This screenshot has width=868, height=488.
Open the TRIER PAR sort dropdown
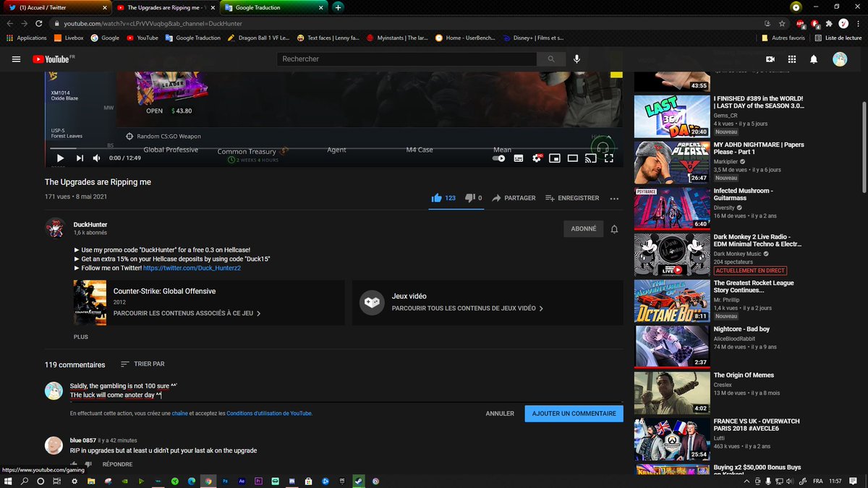pos(142,364)
